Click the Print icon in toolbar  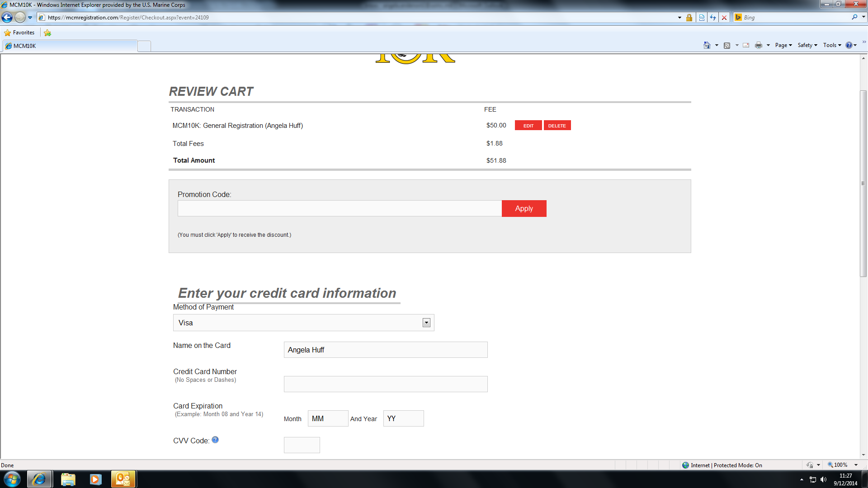759,45
